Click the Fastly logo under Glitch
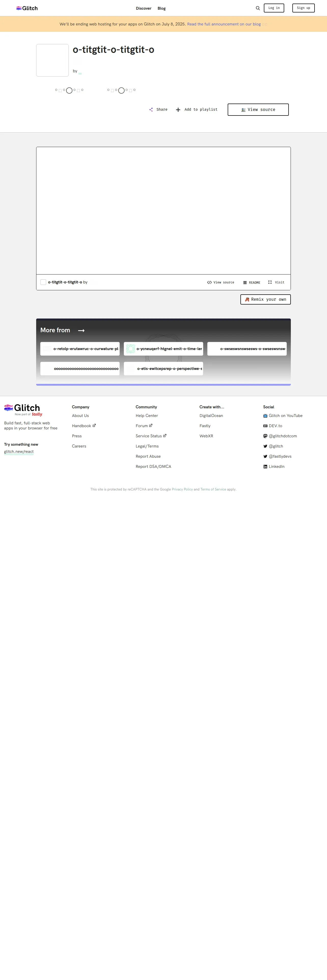Image resolution: width=327 pixels, height=980 pixels. tap(37, 414)
